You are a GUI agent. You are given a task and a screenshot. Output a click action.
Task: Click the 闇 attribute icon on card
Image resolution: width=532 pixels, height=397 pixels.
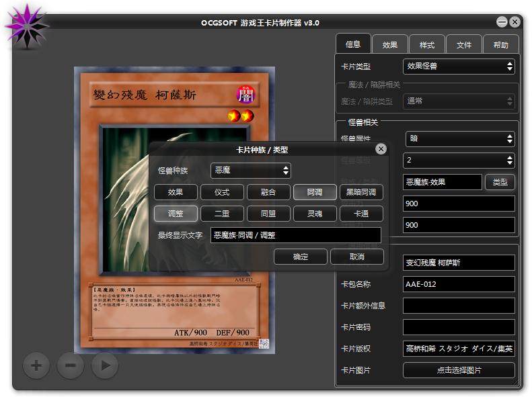coord(245,95)
